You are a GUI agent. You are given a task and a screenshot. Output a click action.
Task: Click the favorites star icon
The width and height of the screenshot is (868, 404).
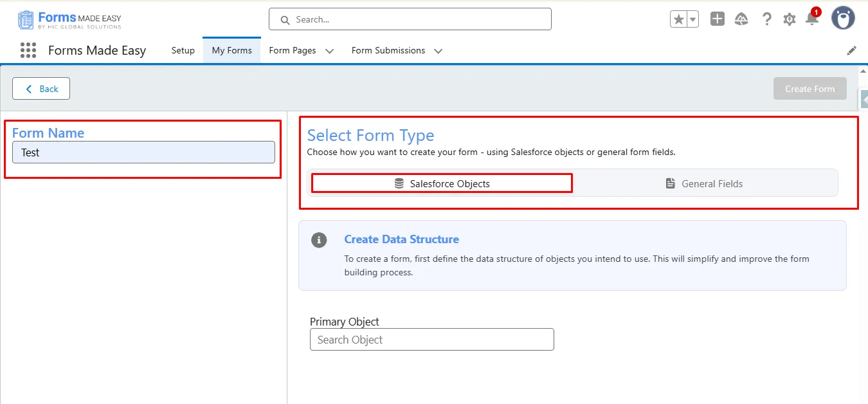tap(678, 19)
